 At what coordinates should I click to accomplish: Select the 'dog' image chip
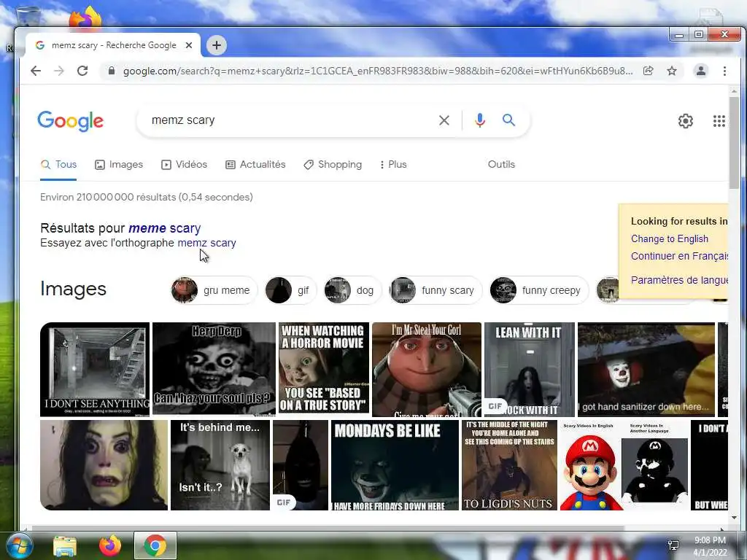352,290
